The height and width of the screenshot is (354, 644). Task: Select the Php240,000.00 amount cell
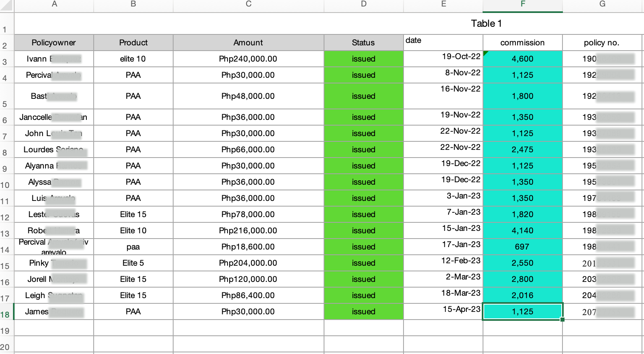tap(248, 59)
